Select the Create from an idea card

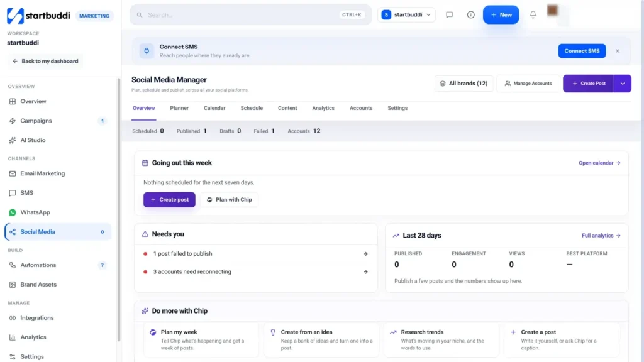click(x=321, y=340)
